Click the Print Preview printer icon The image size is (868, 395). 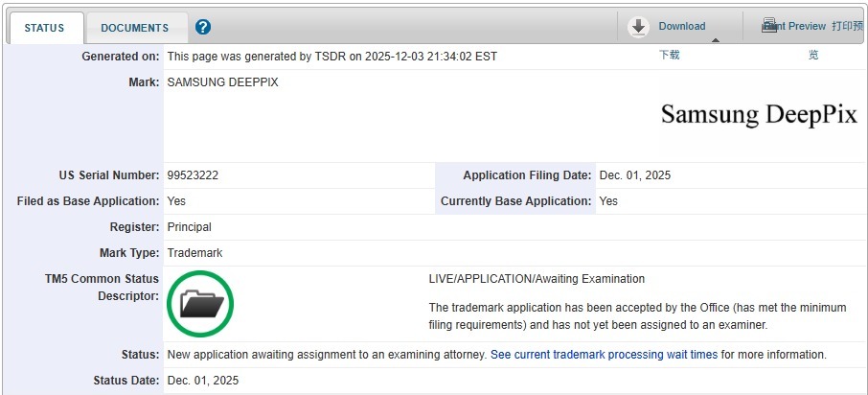(x=769, y=26)
